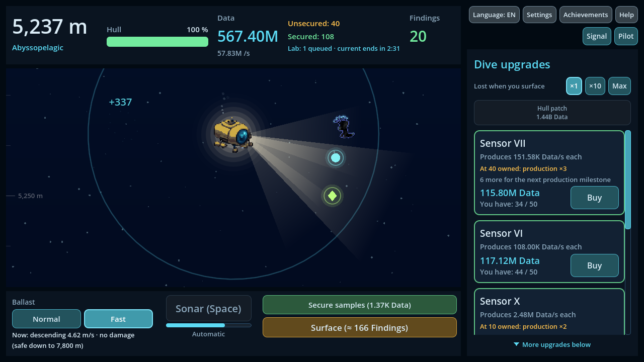Click the Dive upgrades scrollbar thumb
The width and height of the screenshot is (644, 362).
point(627,180)
